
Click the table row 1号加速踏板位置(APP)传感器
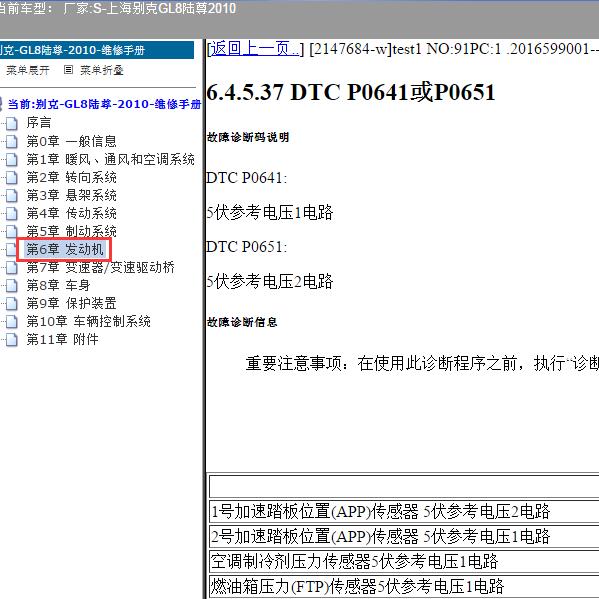pos(404,512)
